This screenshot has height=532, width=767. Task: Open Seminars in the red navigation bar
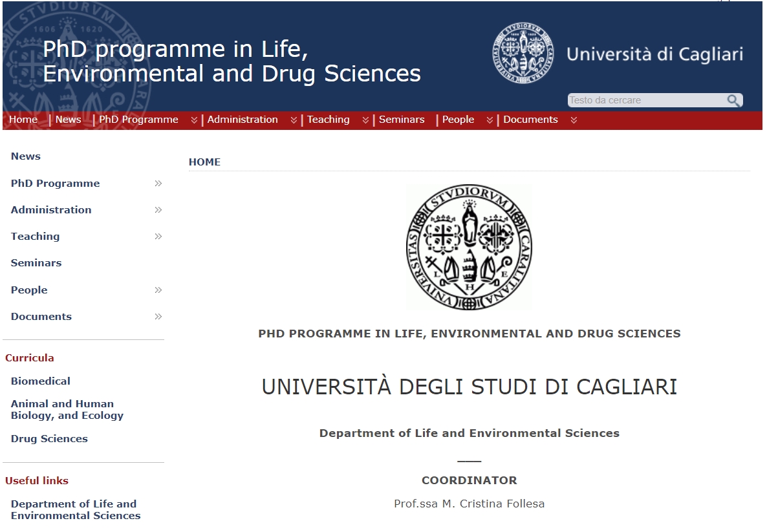[x=402, y=120]
